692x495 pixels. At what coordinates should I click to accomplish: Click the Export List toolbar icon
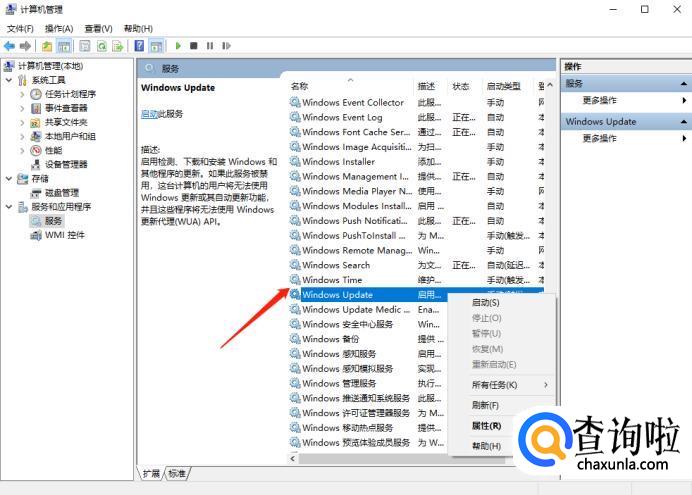tap(118, 46)
